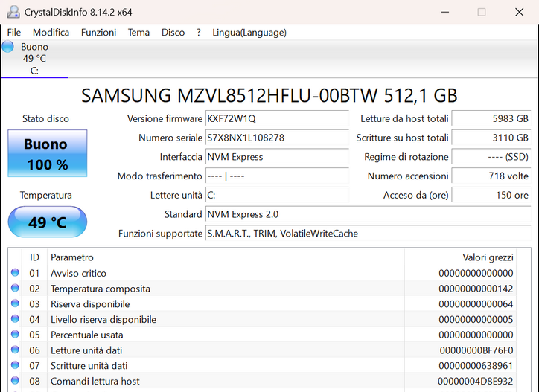Click the Stato disco label

(x=45, y=119)
